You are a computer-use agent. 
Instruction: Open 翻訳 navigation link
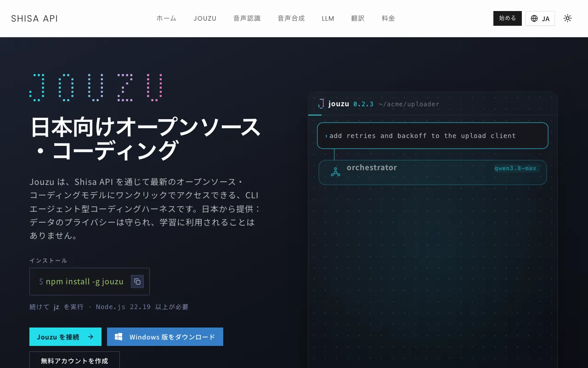point(358,18)
